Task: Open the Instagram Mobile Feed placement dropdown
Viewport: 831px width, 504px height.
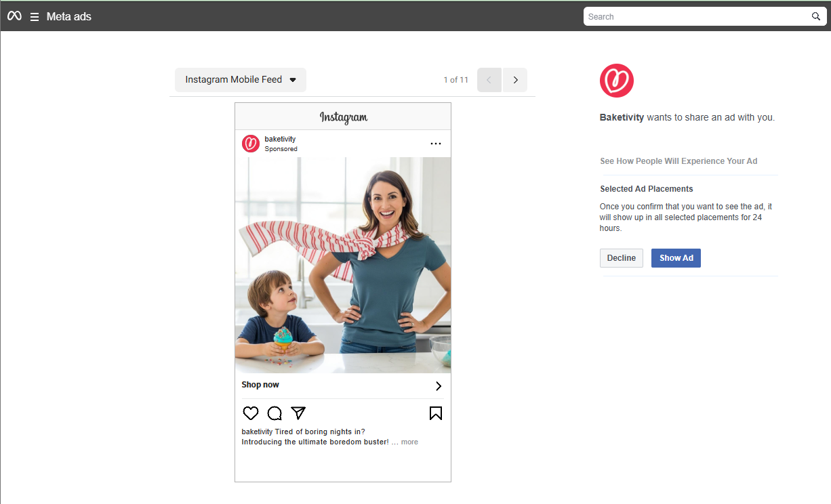Action: pos(241,80)
